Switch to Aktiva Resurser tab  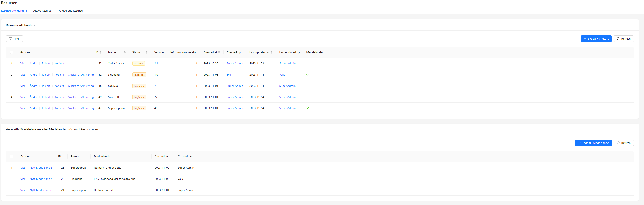[43, 11]
